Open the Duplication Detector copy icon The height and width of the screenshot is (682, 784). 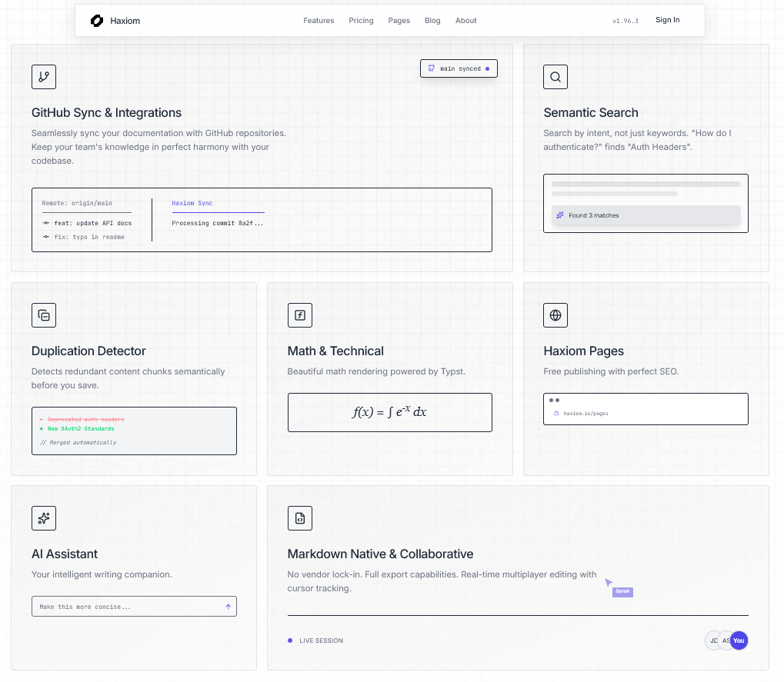[x=43, y=314]
